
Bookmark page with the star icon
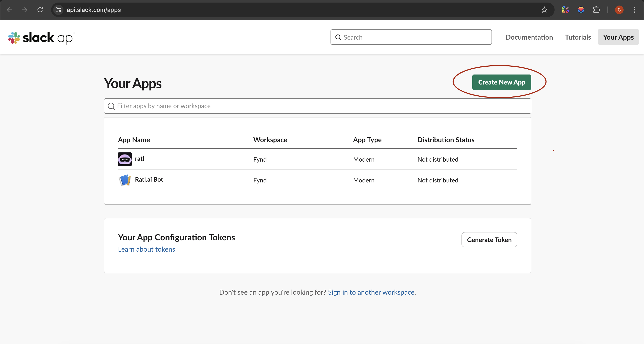[x=544, y=10]
